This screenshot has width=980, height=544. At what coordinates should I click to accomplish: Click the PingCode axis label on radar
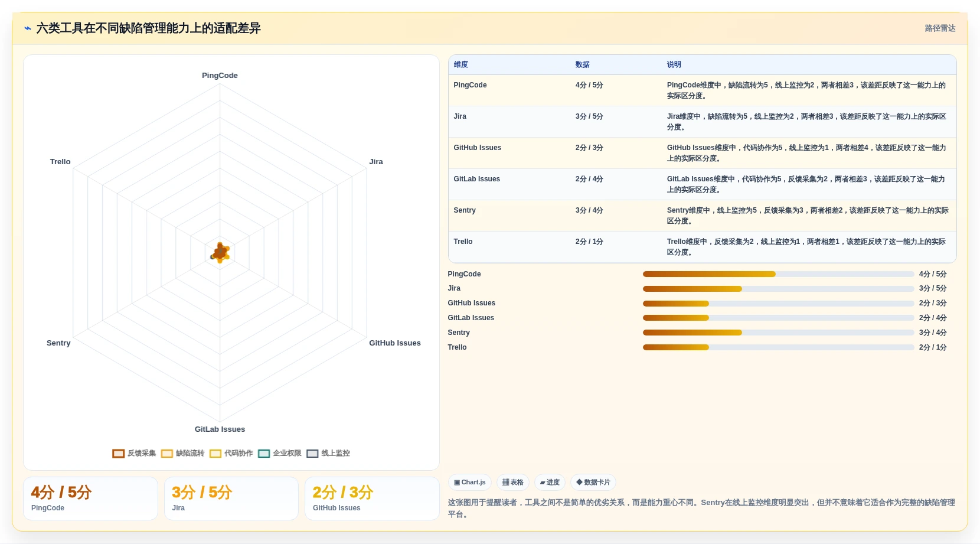(220, 76)
